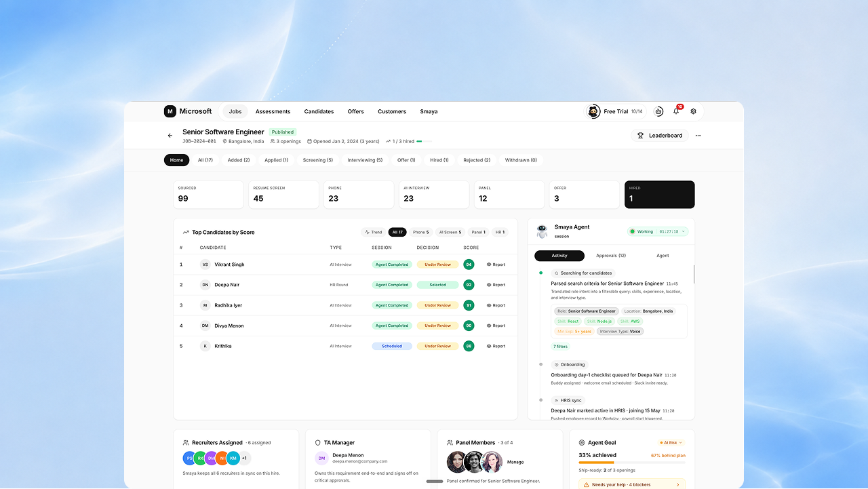
Task: Click the RI avatar for Radhika Iyer
Action: click(x=205, y=305)
